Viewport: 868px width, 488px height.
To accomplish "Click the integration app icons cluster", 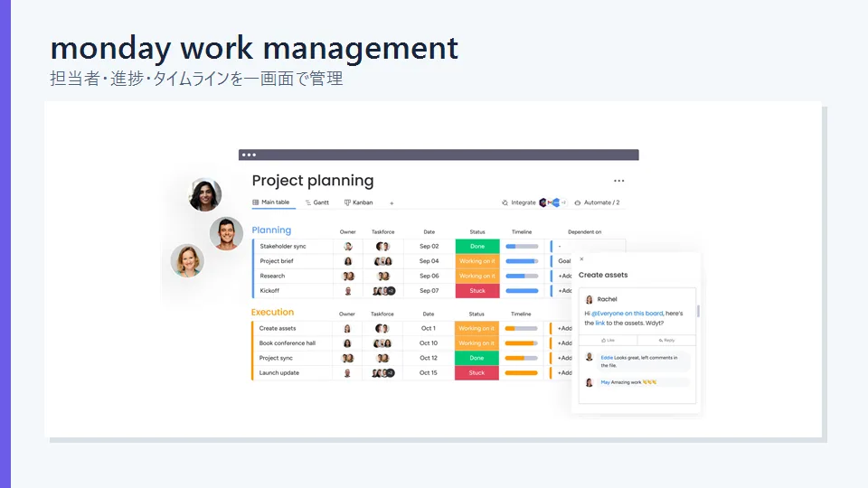I will (552, 202).
